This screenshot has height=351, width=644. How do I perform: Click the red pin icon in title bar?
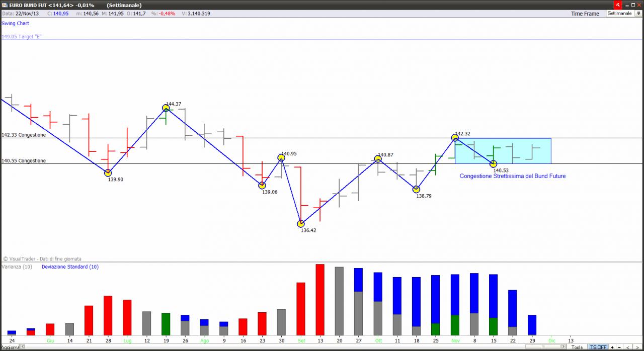click(617, 5)
